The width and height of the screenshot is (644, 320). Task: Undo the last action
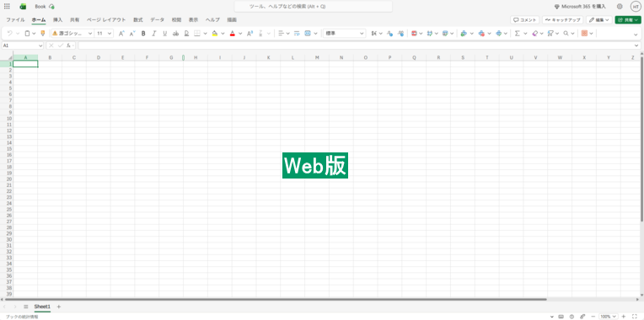point(9,34)
